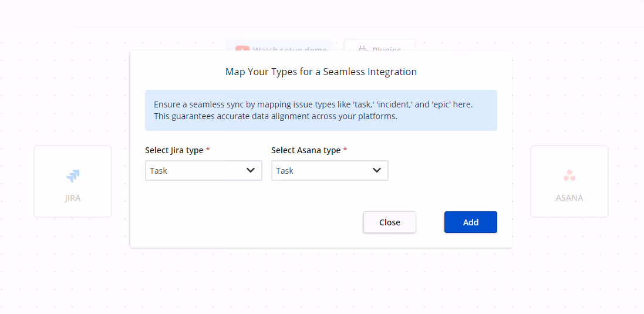Open the Plugins button
This screenshot has height=314, width=644.
[380, 49]
